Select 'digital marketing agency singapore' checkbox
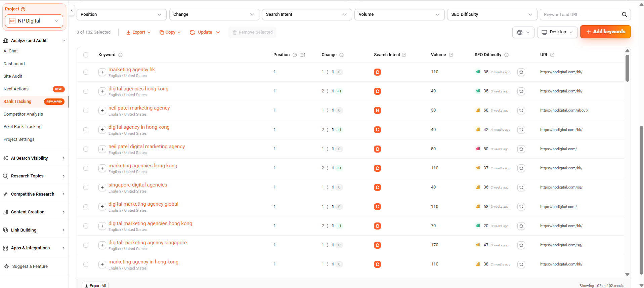 click(86, 245)
